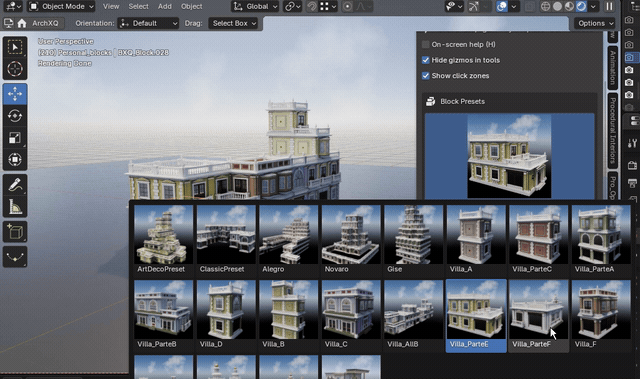The image size is (640, 379).
Task: Open the Add menu
Action: 165,7
